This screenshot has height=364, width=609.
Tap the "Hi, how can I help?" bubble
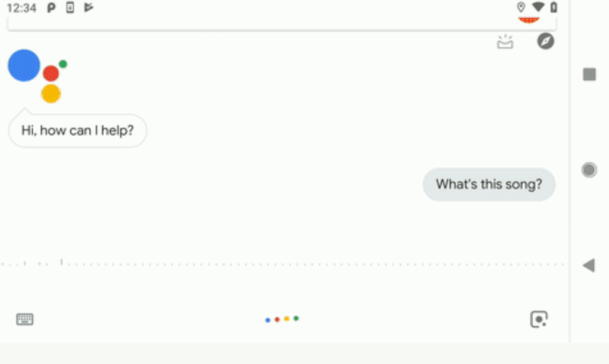(77, 130)
